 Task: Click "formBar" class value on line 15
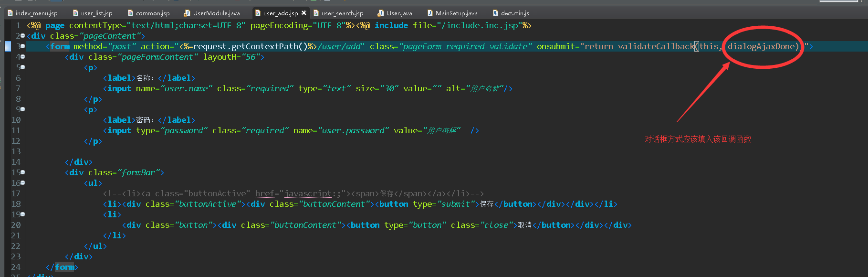[138, 172]
